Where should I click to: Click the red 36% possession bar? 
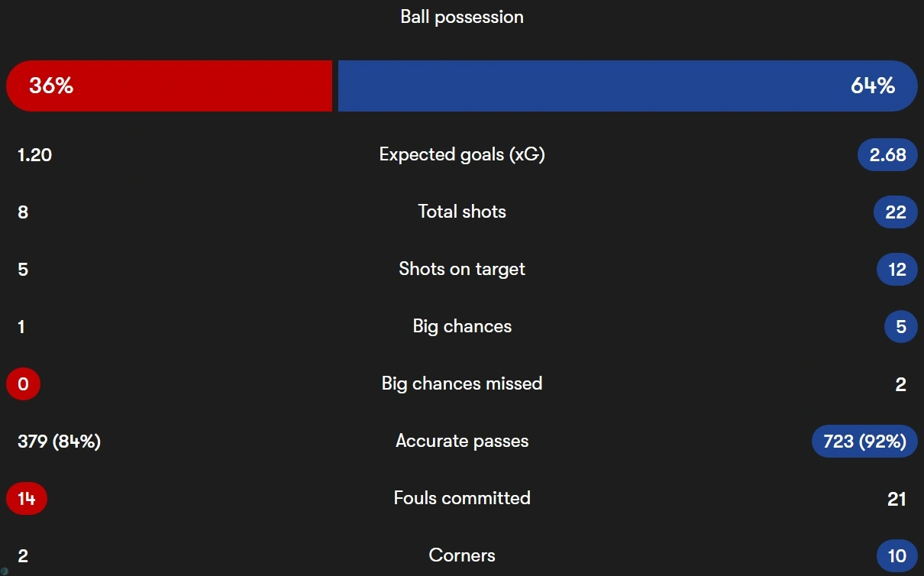[169, 86]
